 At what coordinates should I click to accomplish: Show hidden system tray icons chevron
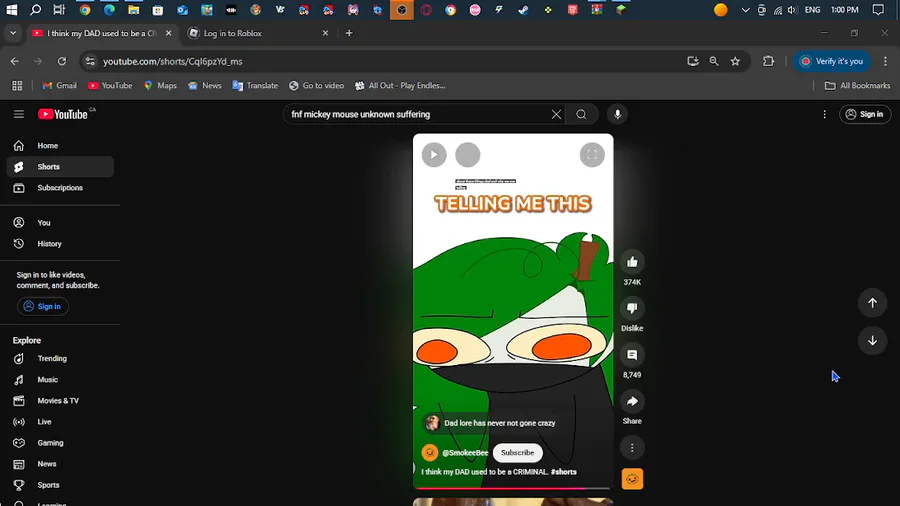(x=745, y=10)
